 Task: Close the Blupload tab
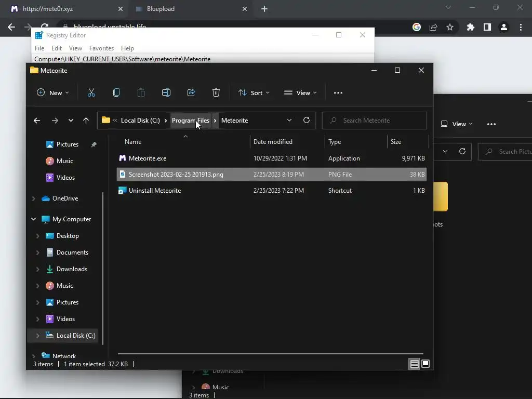point(245,9)
